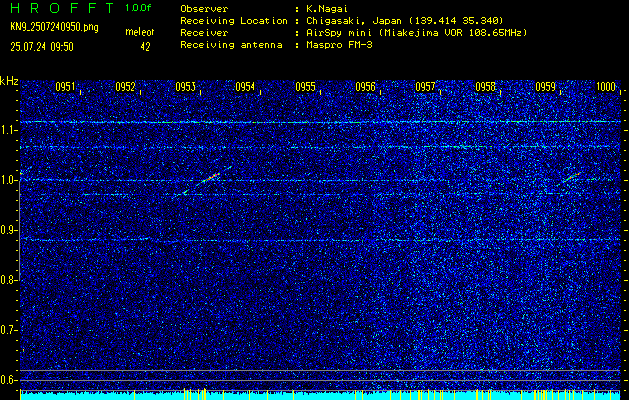Click the Observer label
629x400 pixels.
pyautogui.click(x=204, y=8)
